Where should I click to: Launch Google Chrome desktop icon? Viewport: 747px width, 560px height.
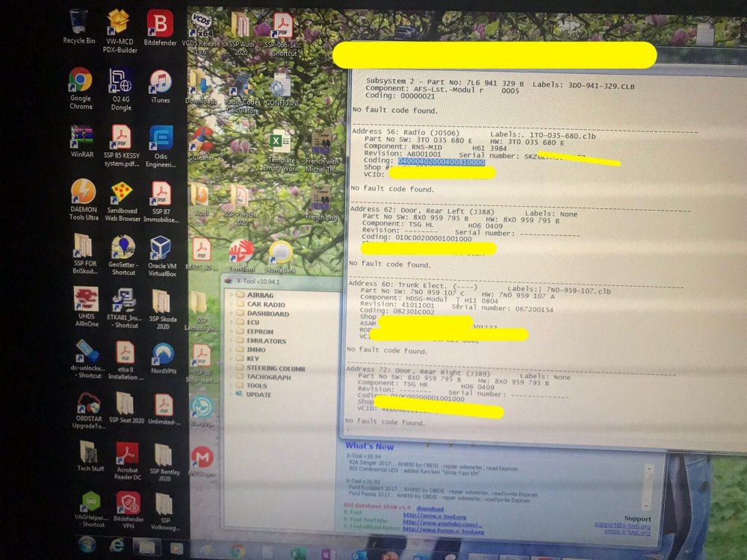(x=81, y=88)
